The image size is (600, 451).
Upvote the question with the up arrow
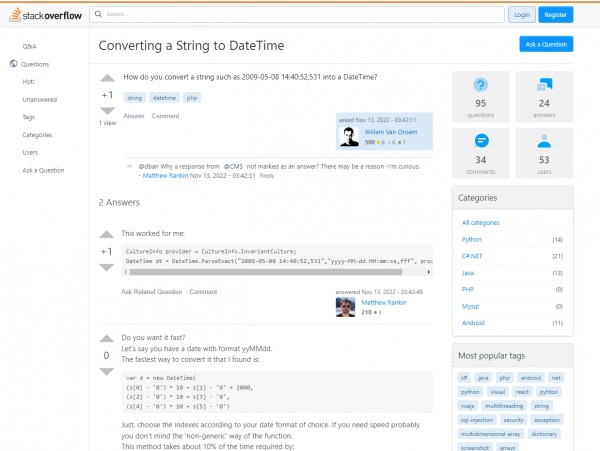click(107, 79)
